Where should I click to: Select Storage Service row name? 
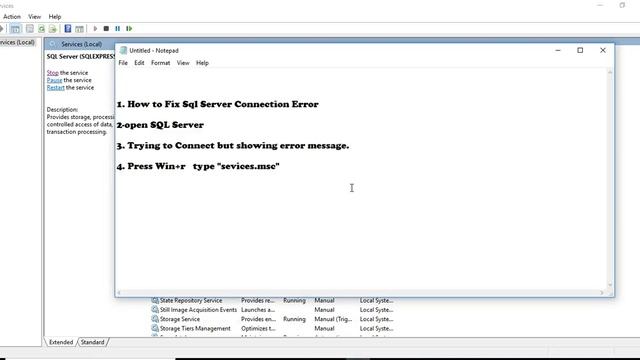[x=180, y=319]
